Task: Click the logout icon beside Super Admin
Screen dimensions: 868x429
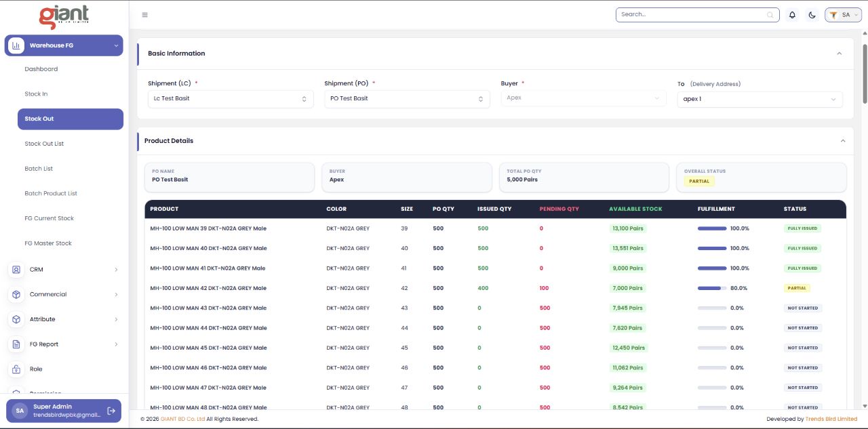Action: point(111,411)
